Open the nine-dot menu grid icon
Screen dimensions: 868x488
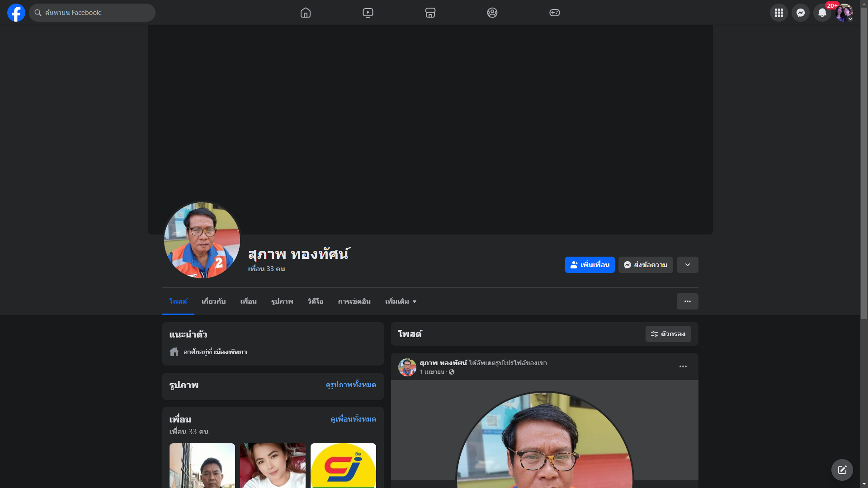point(779,13)
